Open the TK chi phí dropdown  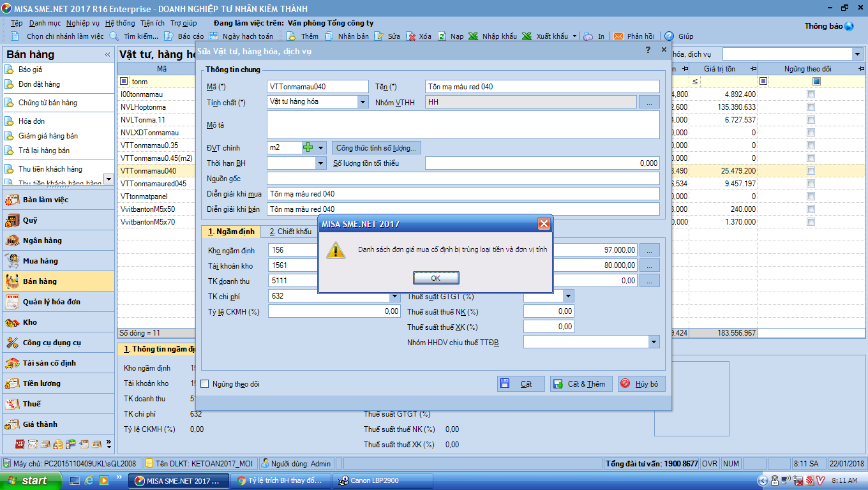click(394, 296)
